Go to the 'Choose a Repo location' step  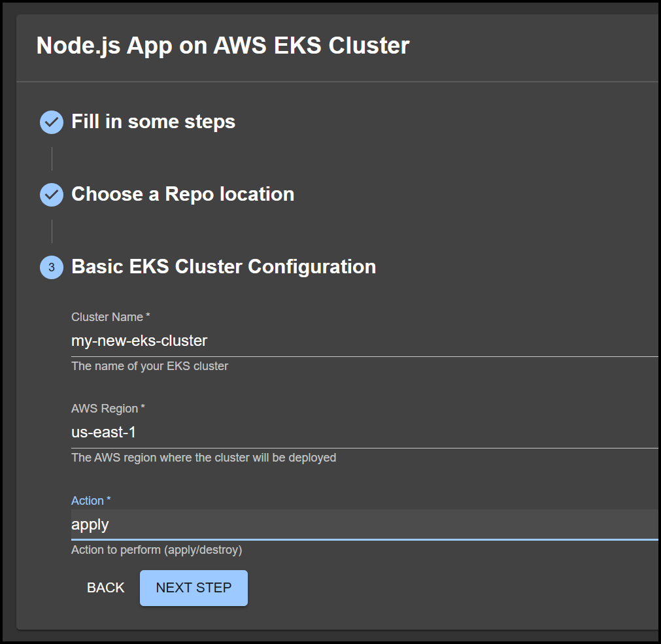click(182, 195)
